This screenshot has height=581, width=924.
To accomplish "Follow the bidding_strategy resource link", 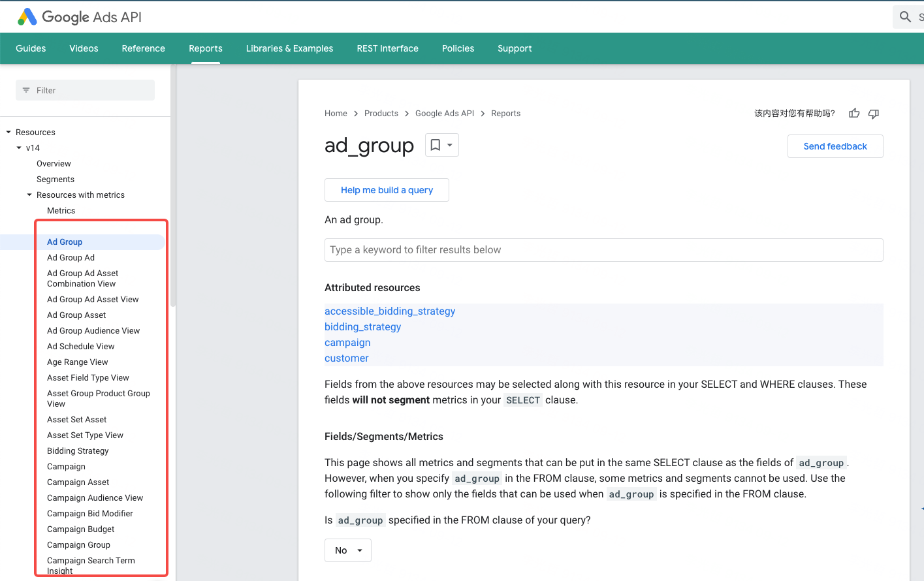I will click(362, 327).
